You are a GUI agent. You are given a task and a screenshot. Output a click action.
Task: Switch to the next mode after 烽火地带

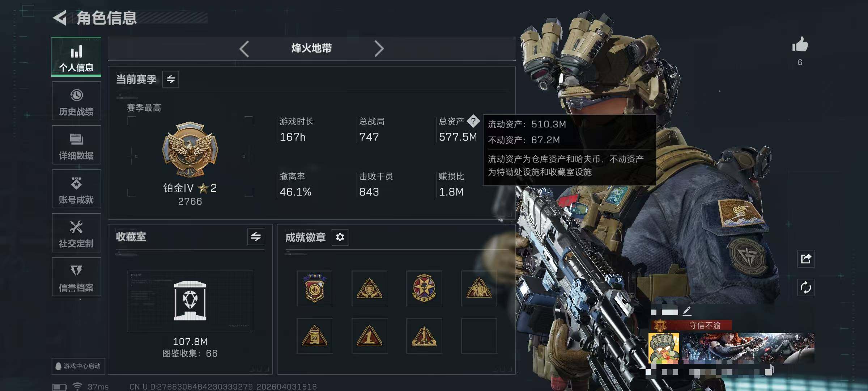tap(379, 49)
